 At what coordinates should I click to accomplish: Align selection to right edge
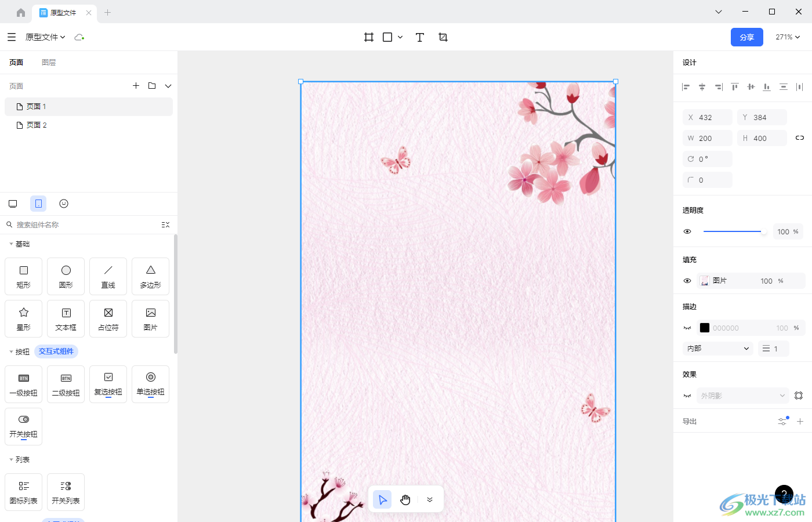pyautogui.click(x=719, y=87)
